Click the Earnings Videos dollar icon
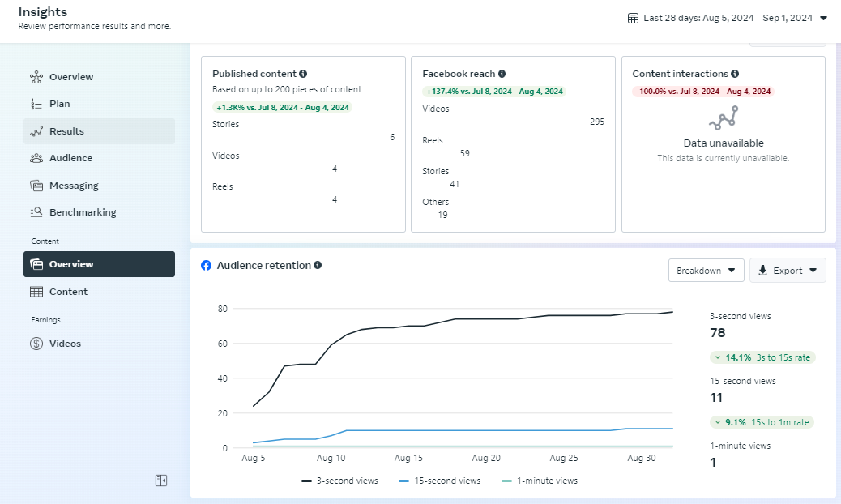841x504 pixels. [x=36, y=344]
